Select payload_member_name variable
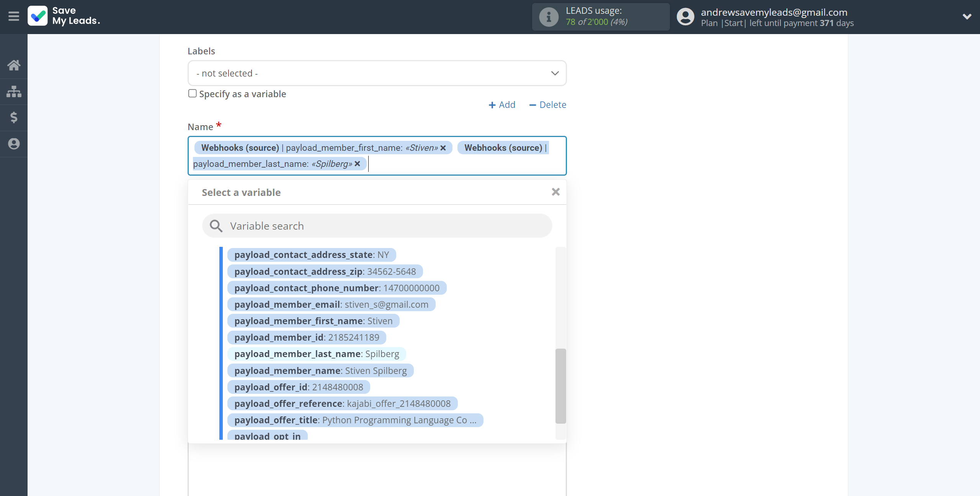This screenshot has width=980, height=496. point(320,371)
